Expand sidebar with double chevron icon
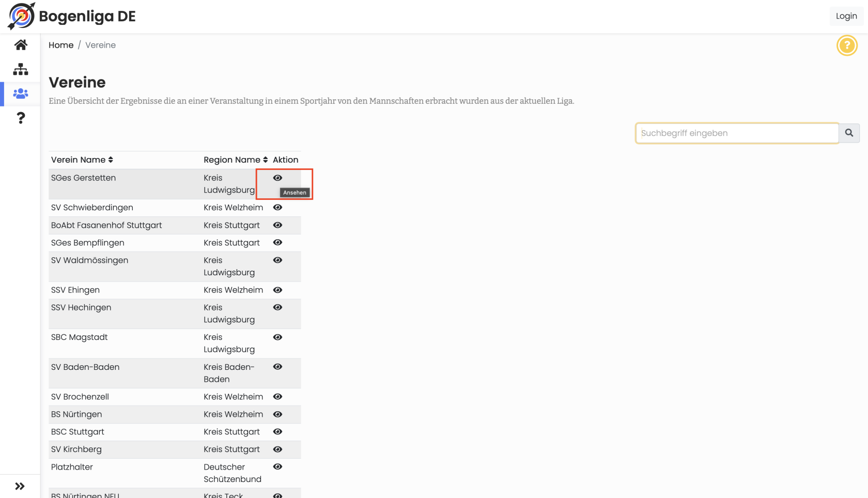This screenshot has width=868, height=498. 20,486
